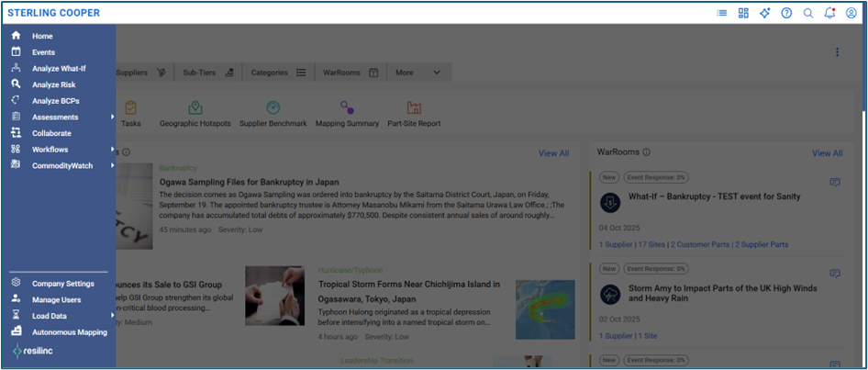Open the notifications bell

[x=829, y=13]
